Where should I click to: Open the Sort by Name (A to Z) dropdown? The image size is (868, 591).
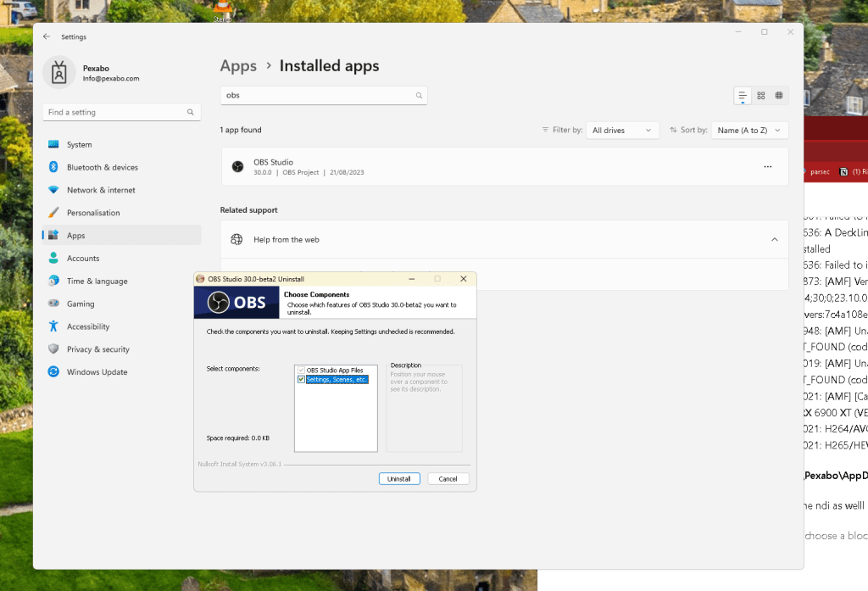click(x=749, y=131)
